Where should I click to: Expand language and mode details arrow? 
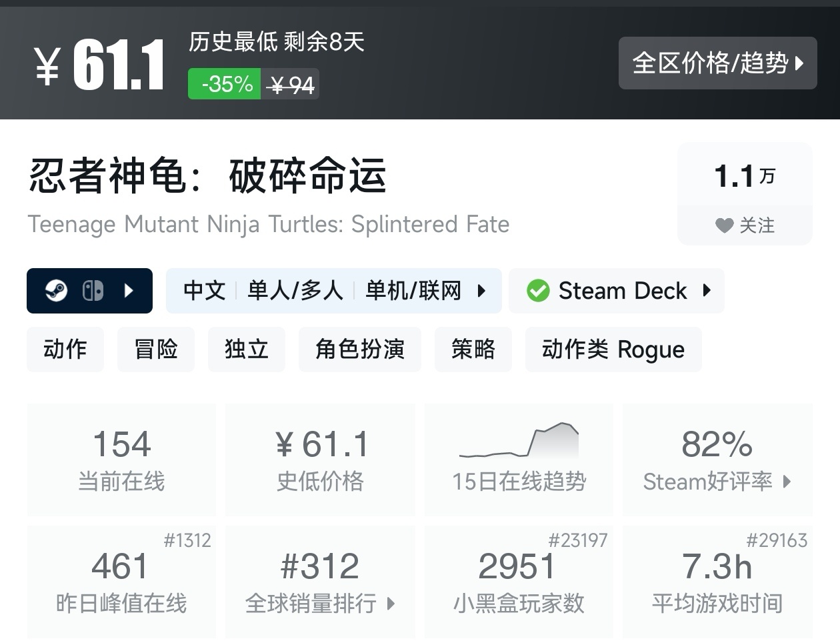coord(481,291)
